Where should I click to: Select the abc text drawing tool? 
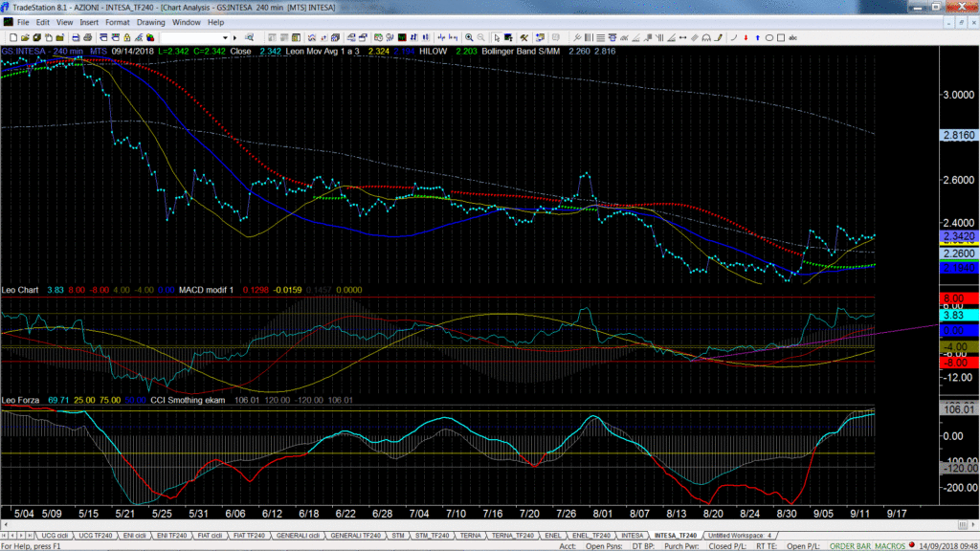click(793, 38)
